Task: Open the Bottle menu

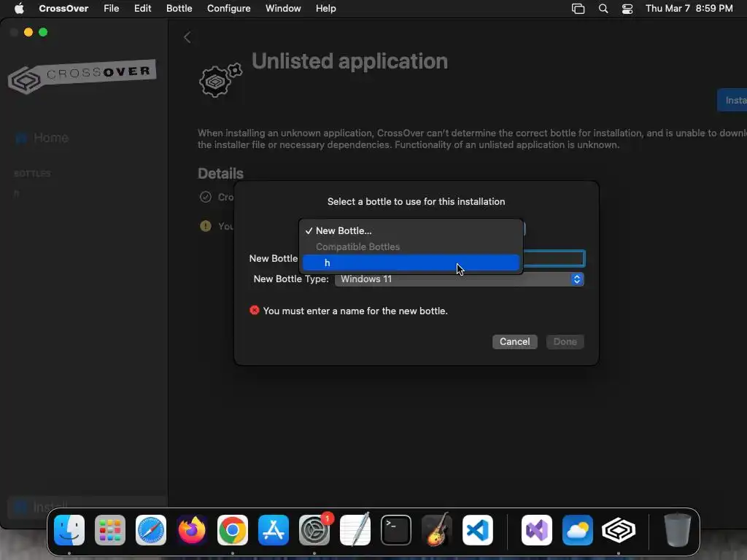Action: tap(179, 9)
